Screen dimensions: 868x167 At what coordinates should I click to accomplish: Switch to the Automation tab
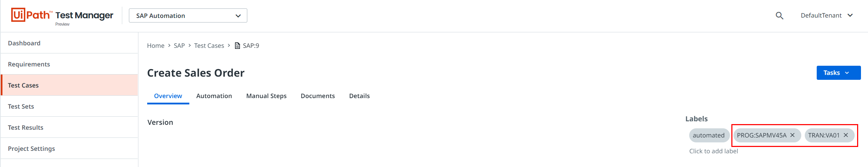tap(214, 96)
